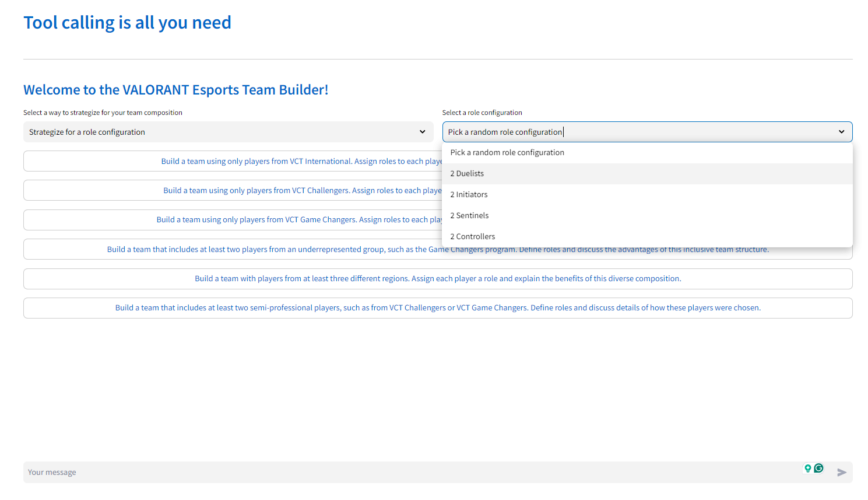
Task: Click the semi-professional players team prompt
Action: pyautogui.click(x=438, y=308)
